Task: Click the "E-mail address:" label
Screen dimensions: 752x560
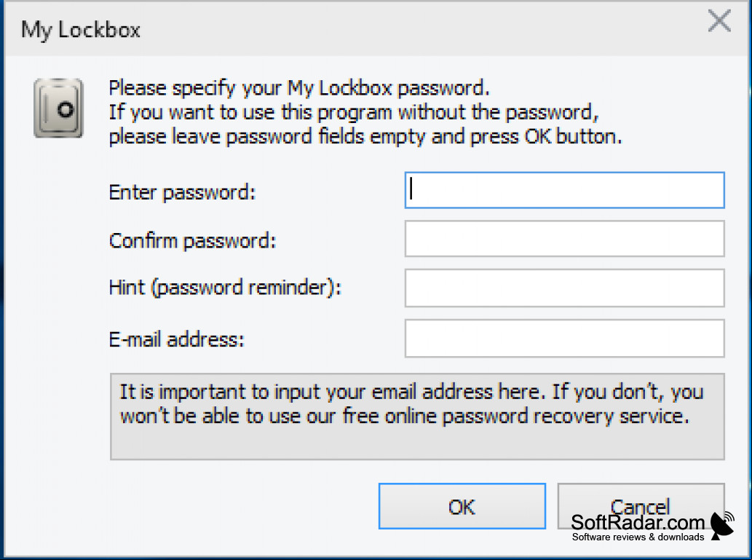Action: [176, 339]
